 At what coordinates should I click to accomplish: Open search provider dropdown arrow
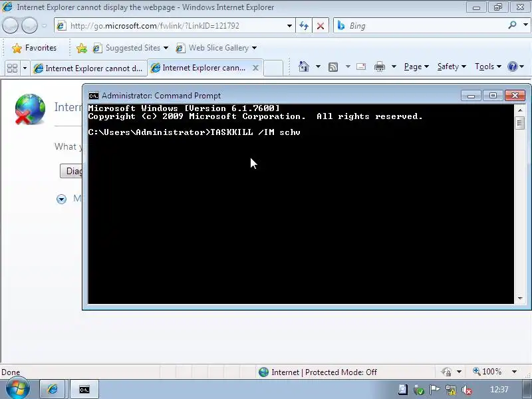pyautogui.click(x=525, y=25)
